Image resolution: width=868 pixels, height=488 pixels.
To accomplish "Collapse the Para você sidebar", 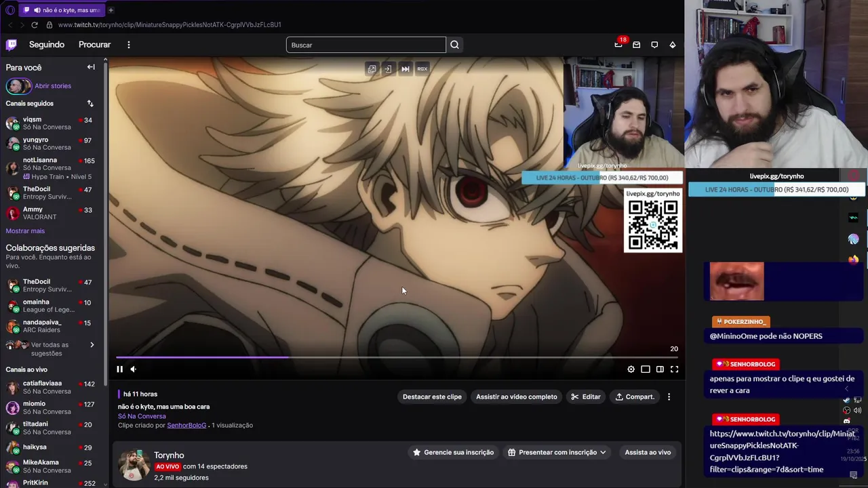I will tap(91, 67).
